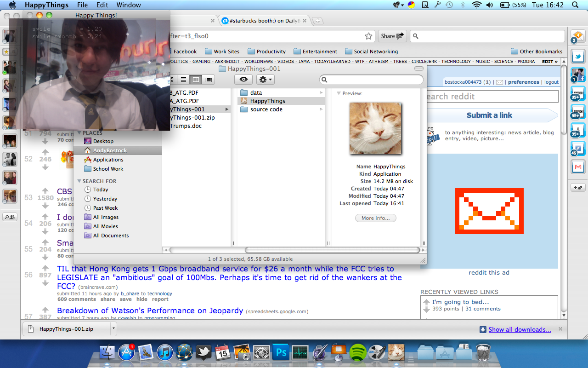Click the bookmark star in address bar
The height and width of the screenshot is (368, 588).
point(368,36)
